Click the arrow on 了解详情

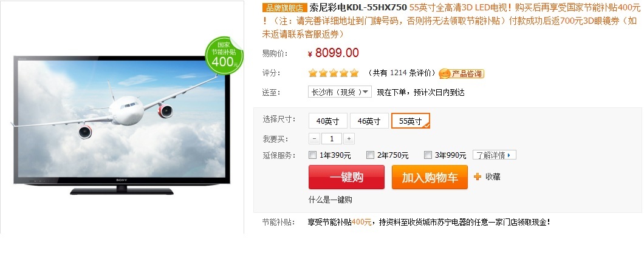pos(509,155)
